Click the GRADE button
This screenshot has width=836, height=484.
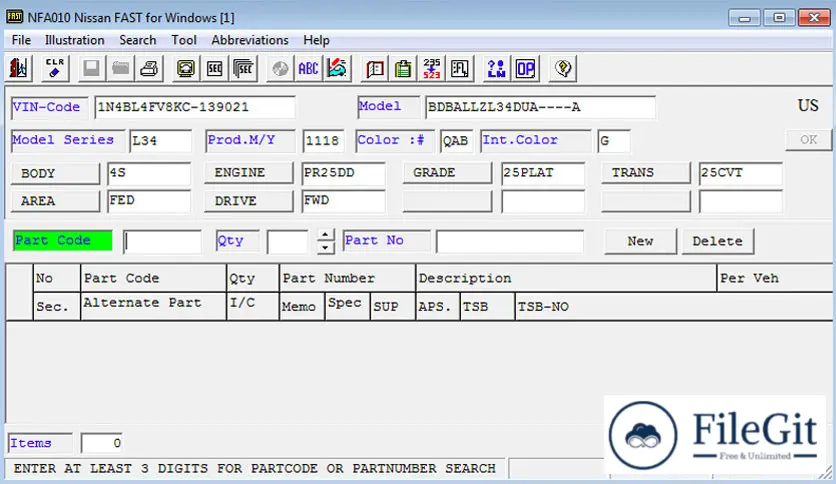click(x=447, y=173)
